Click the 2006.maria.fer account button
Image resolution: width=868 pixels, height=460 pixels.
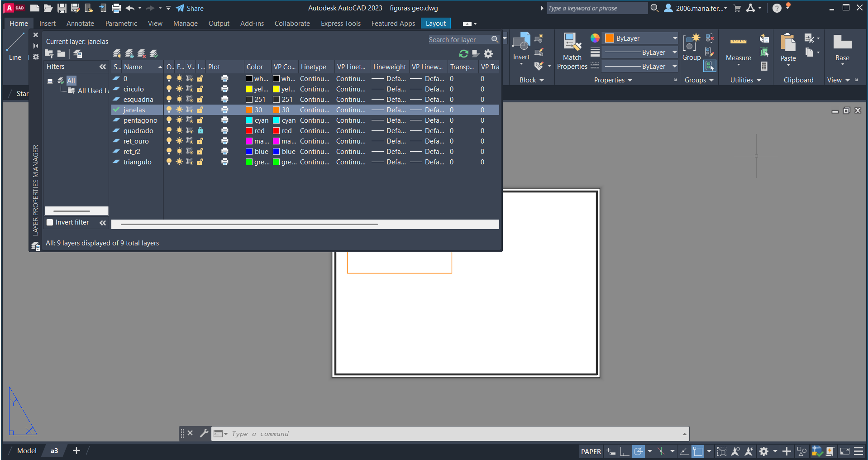[696, 8]
